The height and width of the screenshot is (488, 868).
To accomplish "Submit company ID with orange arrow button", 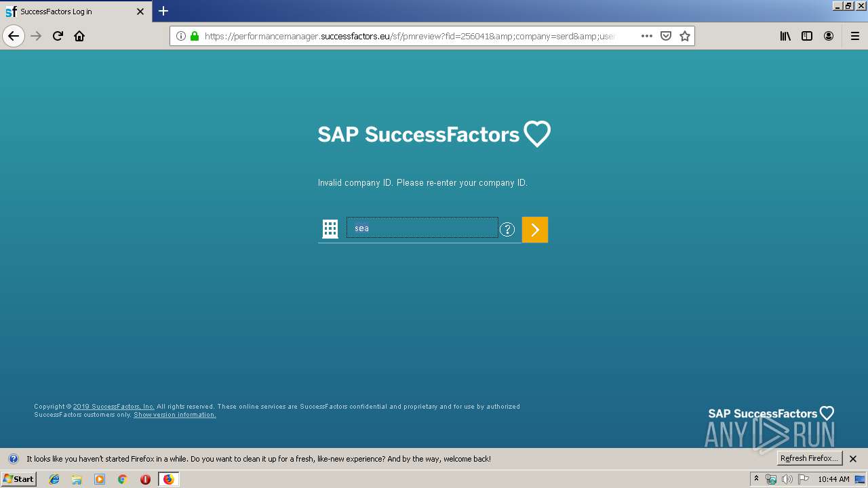I will 535,230.
